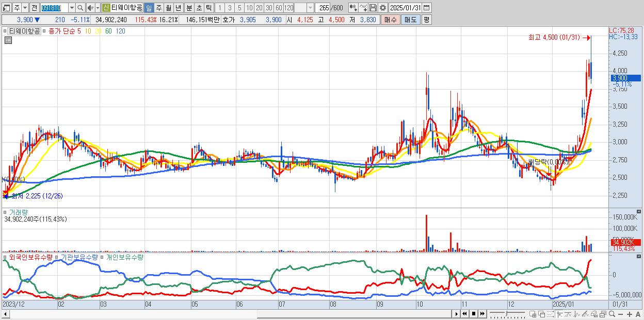644x320 pixels.
Task: Open the tick interval combo box dropdown
Action: pyautogui.click(x=310, y=8)
